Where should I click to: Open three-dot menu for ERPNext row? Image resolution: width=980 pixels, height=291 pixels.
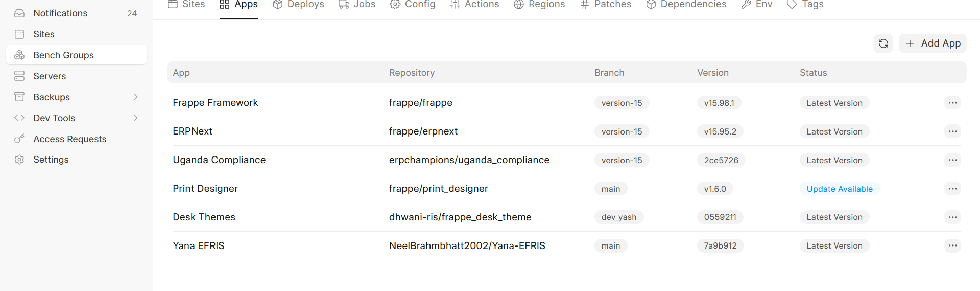click(952, 131)
